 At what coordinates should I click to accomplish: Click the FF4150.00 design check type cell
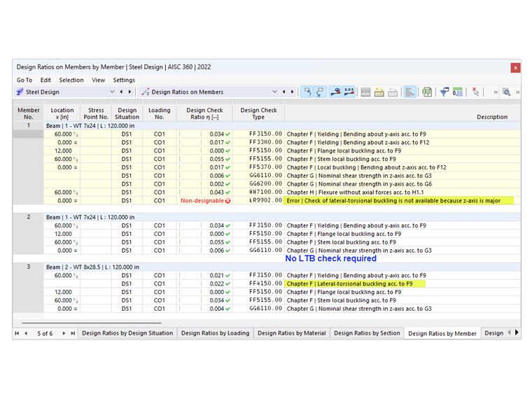pos(258,283)
